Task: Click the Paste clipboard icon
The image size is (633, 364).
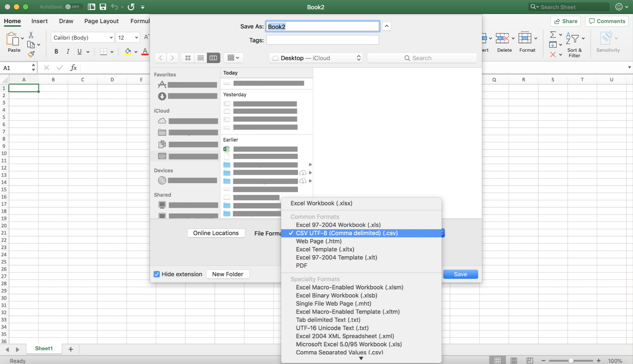Action: pos(12,39)
